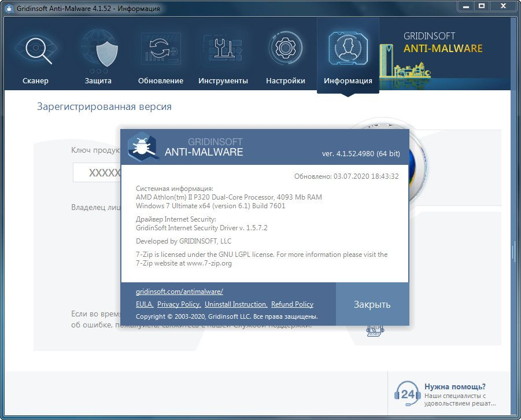Select the Информация person icon
Image resolution: width=521 pixels, height=420 pixels.
pos(348,48)
